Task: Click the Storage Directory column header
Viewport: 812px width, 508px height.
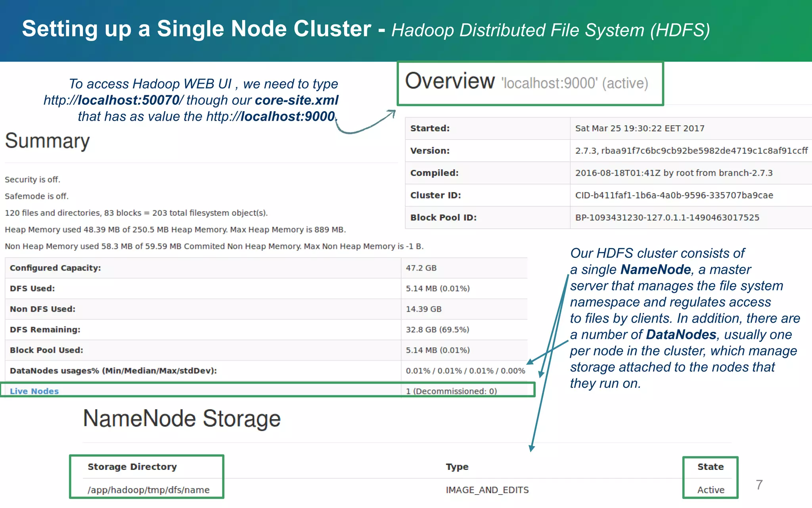Action: click(x=132, y=467)
